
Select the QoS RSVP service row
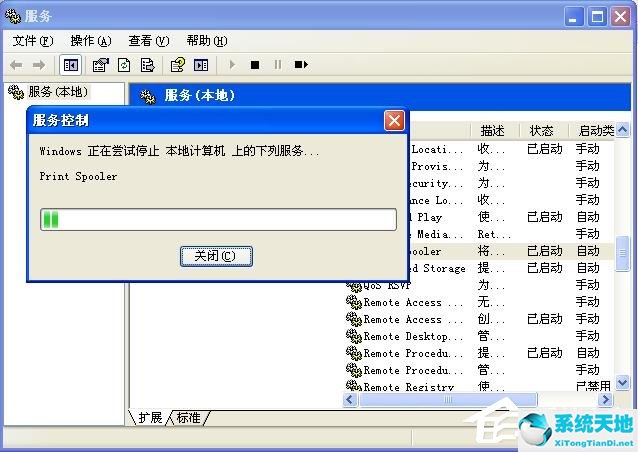480,285
